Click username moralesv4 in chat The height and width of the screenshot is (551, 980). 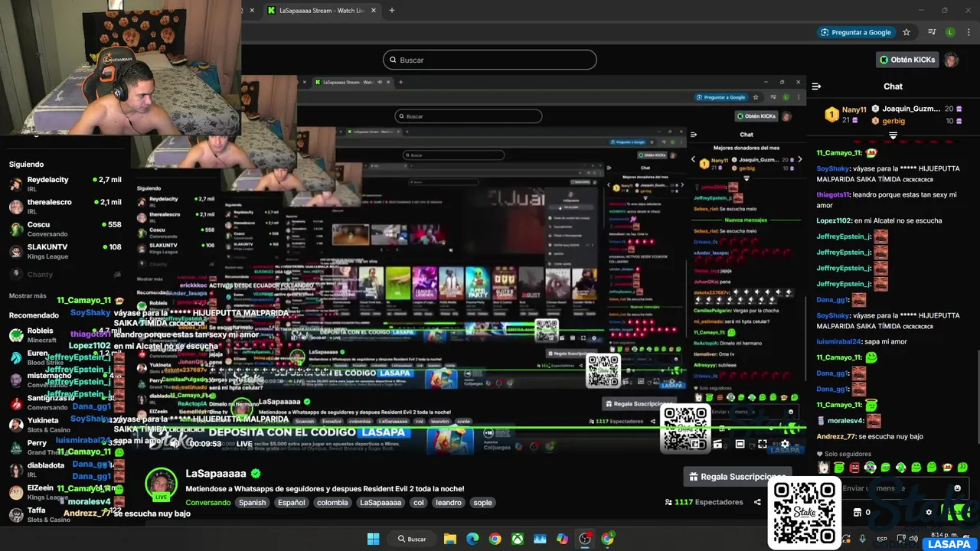[845, 420]
